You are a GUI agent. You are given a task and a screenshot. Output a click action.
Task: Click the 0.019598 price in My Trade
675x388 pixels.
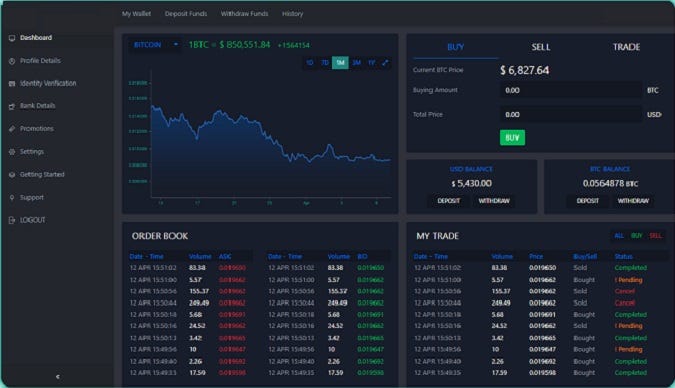pyautogui.click(x=542, y=372)
